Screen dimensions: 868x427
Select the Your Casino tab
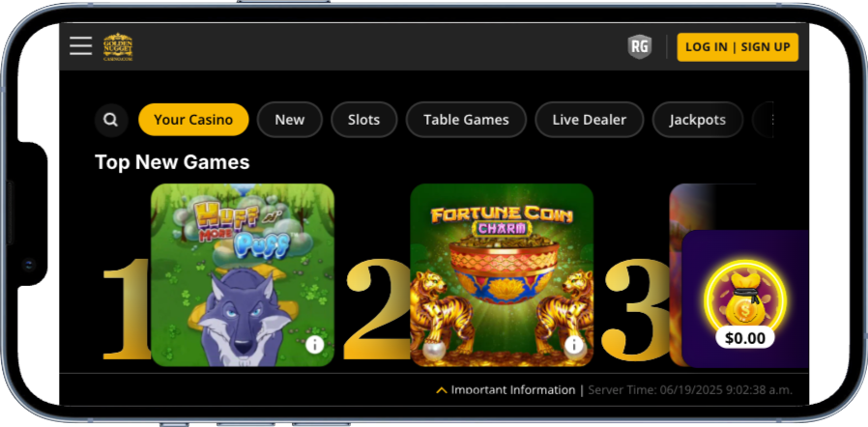point(193,120)
